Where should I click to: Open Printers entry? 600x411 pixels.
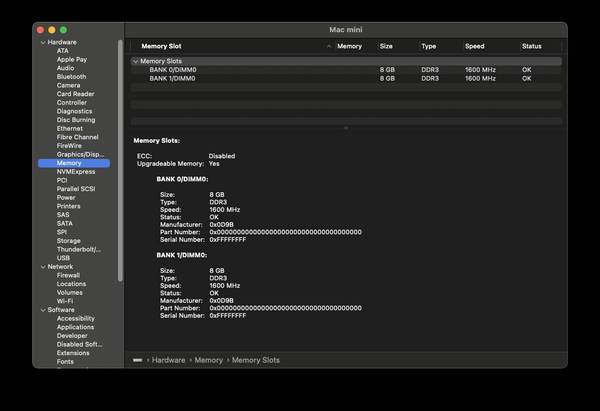tap(69, 206)
